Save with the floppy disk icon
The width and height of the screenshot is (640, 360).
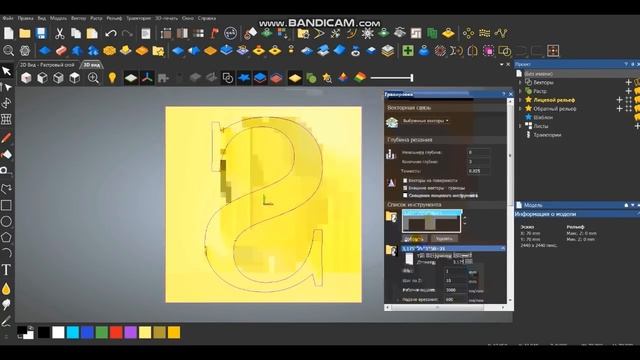pyautogui.click(x=41, y=33)
